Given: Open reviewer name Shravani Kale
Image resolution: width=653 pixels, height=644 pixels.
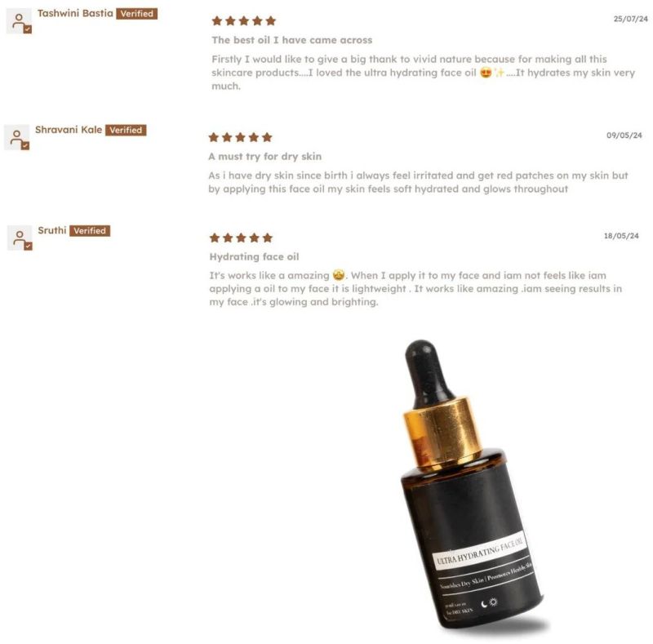Looking at the screenshot, I should click(69, 130).
